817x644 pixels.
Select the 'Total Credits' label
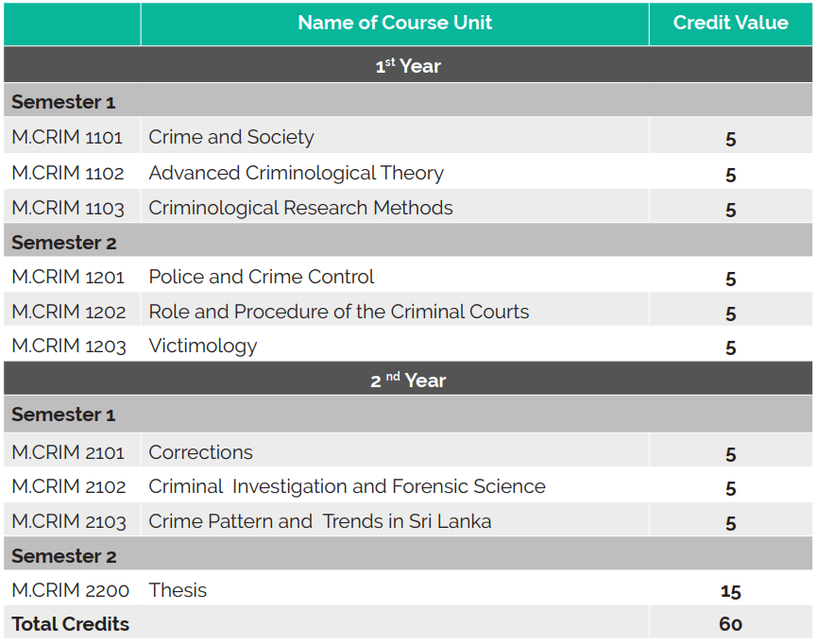71,624
